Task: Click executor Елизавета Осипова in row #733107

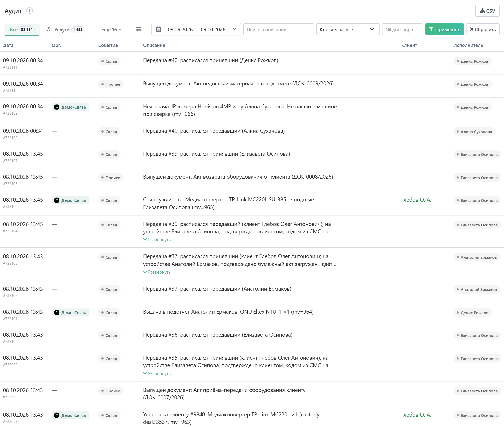Action: pyautogui.click(x=477, y=154)
